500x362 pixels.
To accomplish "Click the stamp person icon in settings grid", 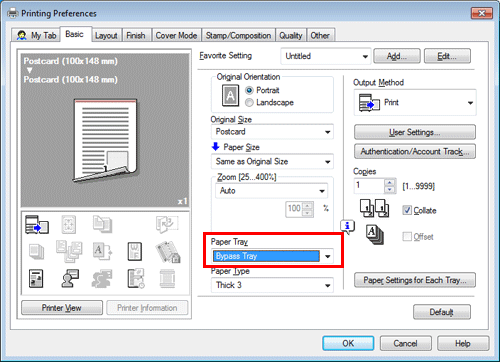I will coord(70,278).
